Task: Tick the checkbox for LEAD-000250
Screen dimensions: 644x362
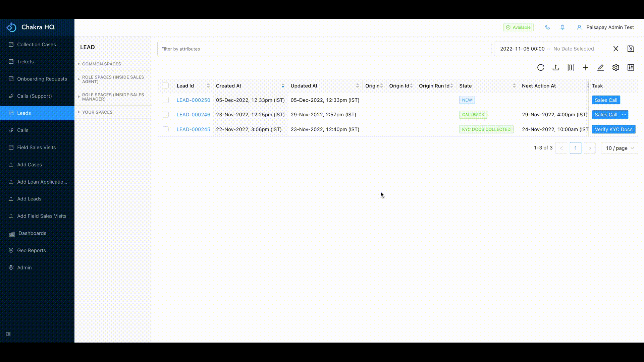Action: (166, 100)
